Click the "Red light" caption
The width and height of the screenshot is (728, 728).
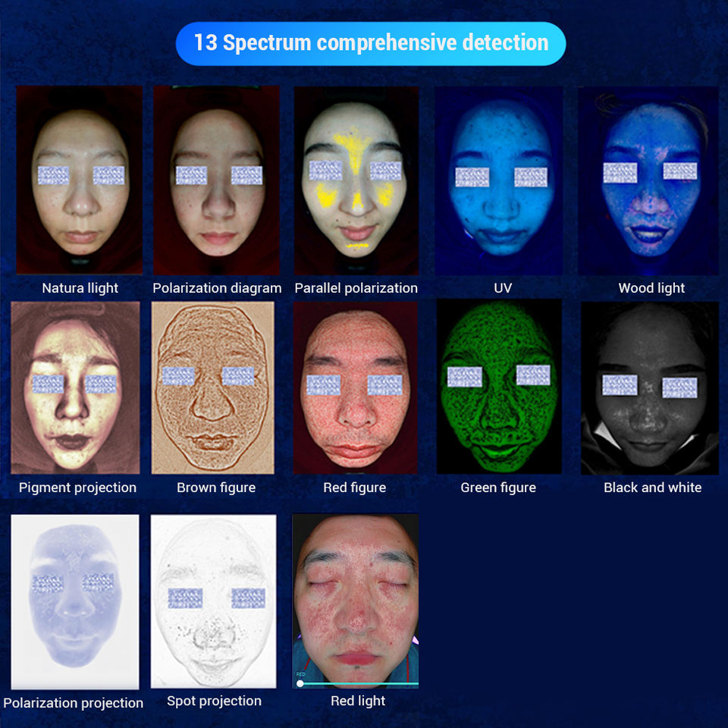click(357, 701)
